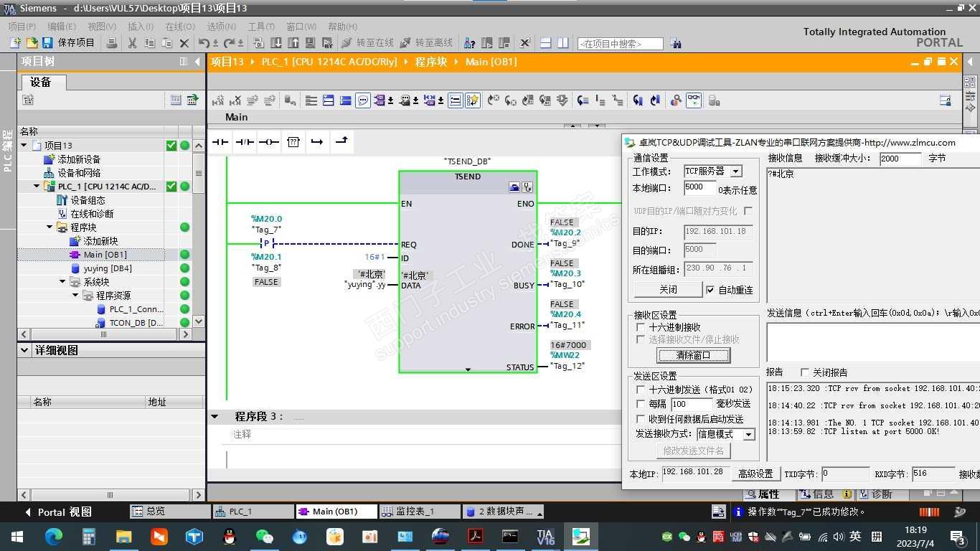Toggle the 自动重连 auto-reconnect checkbox
Image resolution: width=980 pixels, height=551 pixels.
pos(710,290)
